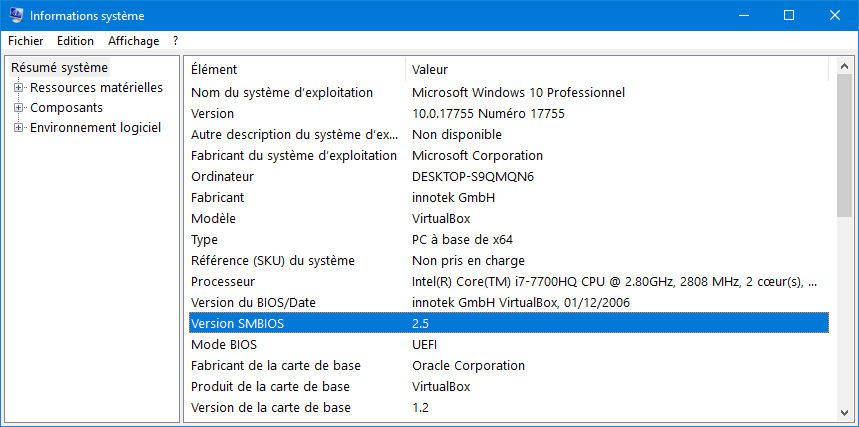Select the Composants tree item
Screen dimensions: 859x427
click(66, 107)
